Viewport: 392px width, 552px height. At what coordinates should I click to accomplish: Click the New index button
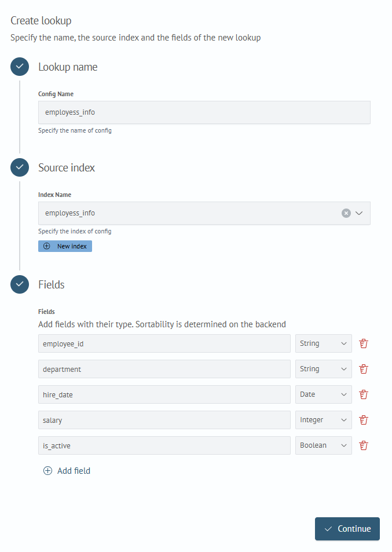pos(65,246)
